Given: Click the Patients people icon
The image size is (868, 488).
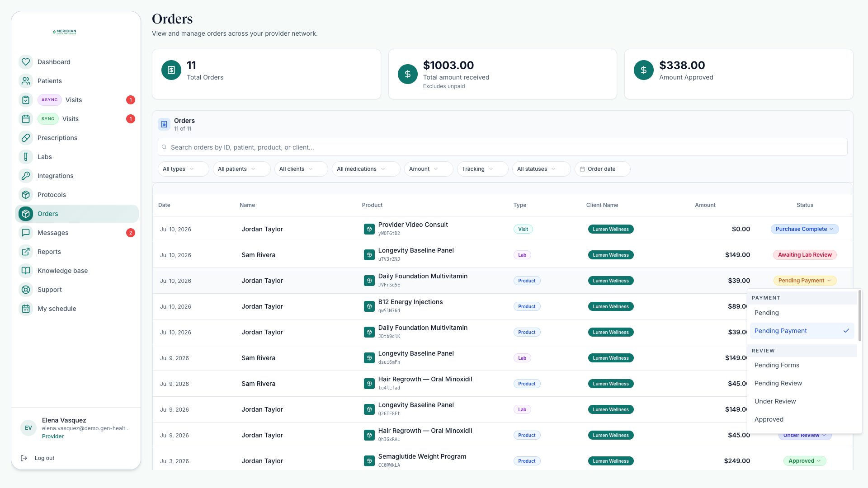Looking at the screenshot, I should coord(26,81).
